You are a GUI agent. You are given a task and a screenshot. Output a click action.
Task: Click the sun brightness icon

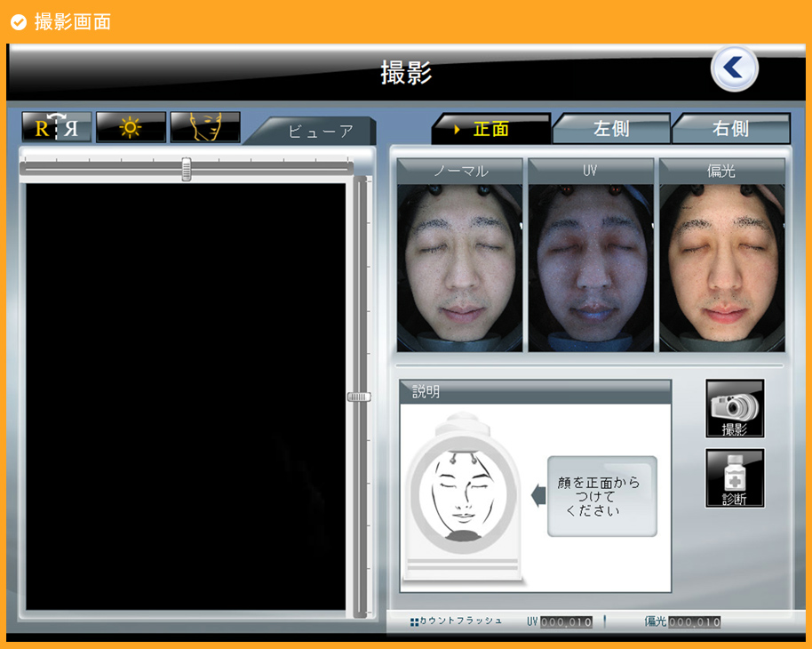pyautogui.click(x=131, y=127)
